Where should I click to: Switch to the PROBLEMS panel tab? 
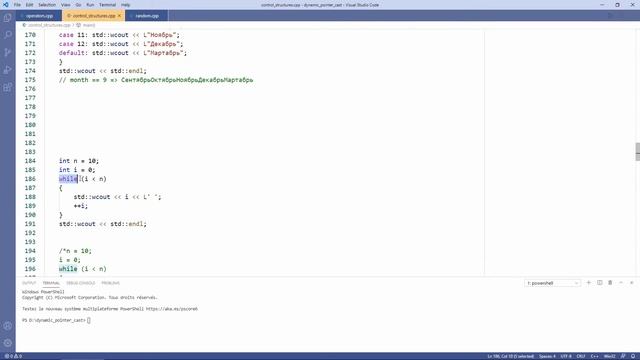(x=110, y=283)
